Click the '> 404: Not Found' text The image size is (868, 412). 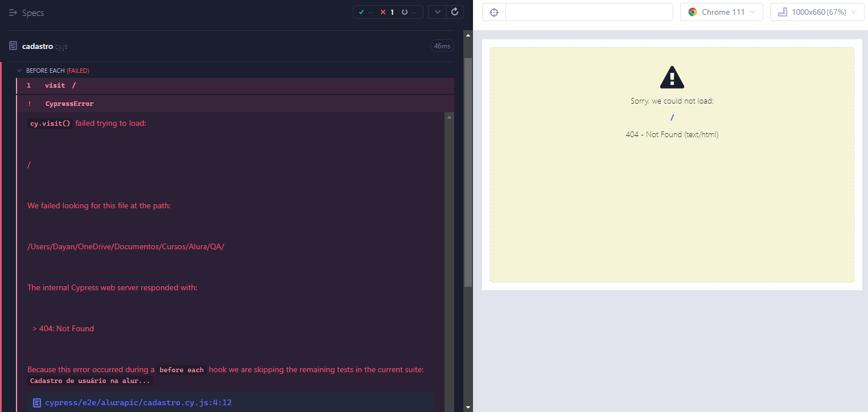63,328
